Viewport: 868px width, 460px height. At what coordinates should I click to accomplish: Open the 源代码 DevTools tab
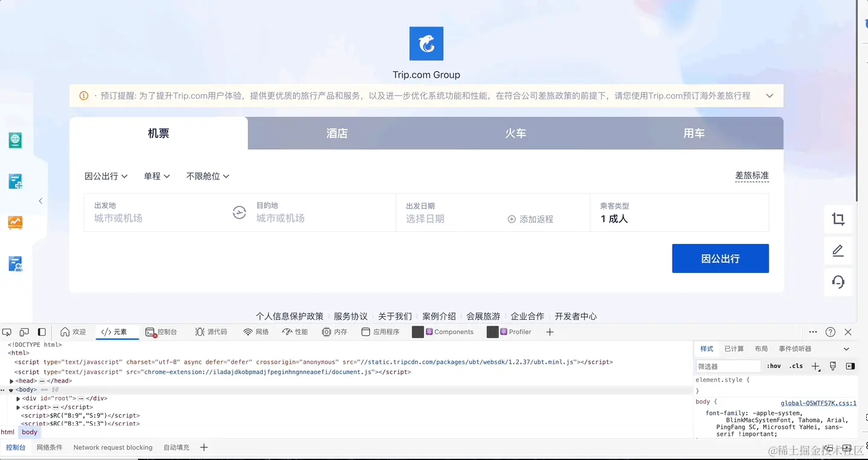(211, 332)
